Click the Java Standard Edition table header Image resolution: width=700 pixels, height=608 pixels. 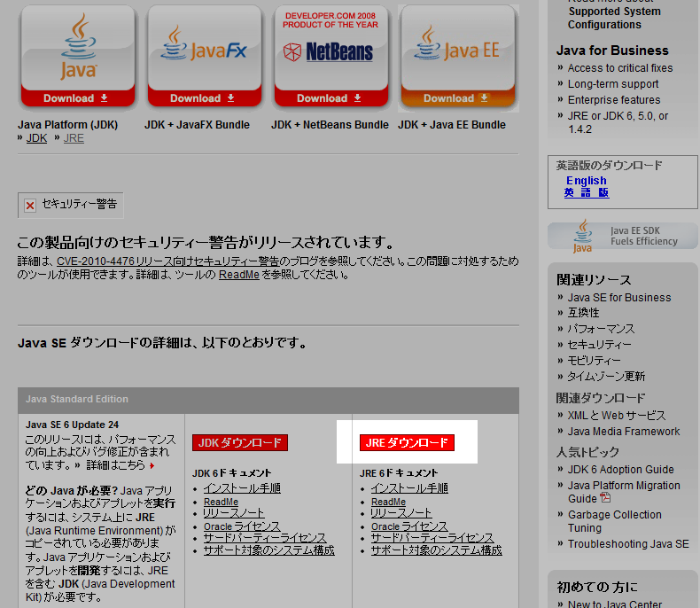tap(268, 400)
